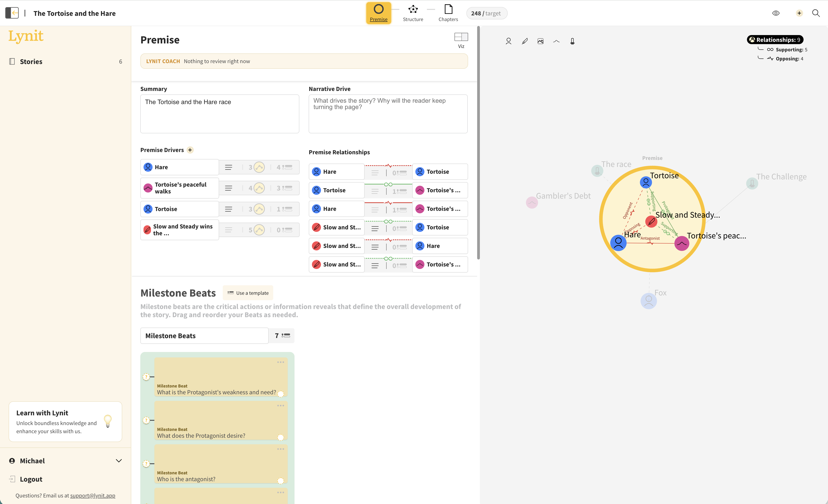The width and height of the screenshot is (828, 504).
Task: Open options dots on Protagonist desire beat
Action: coord(281,406)
